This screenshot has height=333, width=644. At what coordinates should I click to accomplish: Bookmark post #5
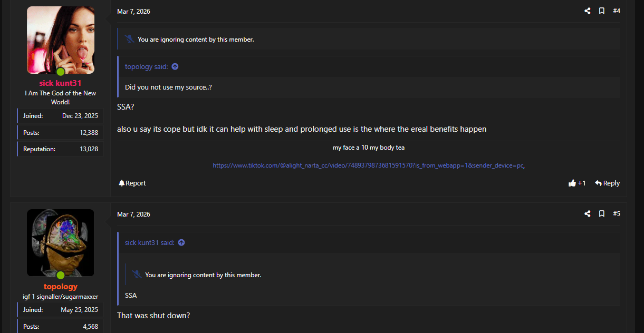(601, 214)
